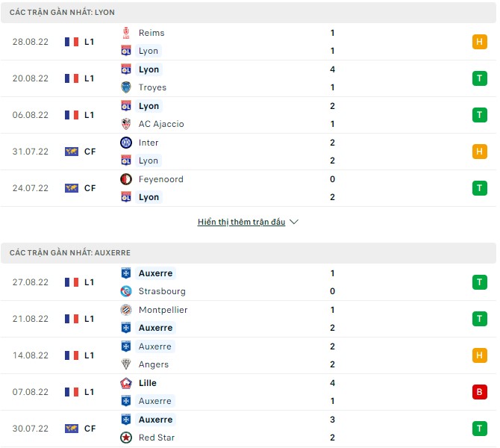Click the T badge for Lyon–Troyes
Screen dimensions: 500x448
pyautogui.click(x=479, y=78)
